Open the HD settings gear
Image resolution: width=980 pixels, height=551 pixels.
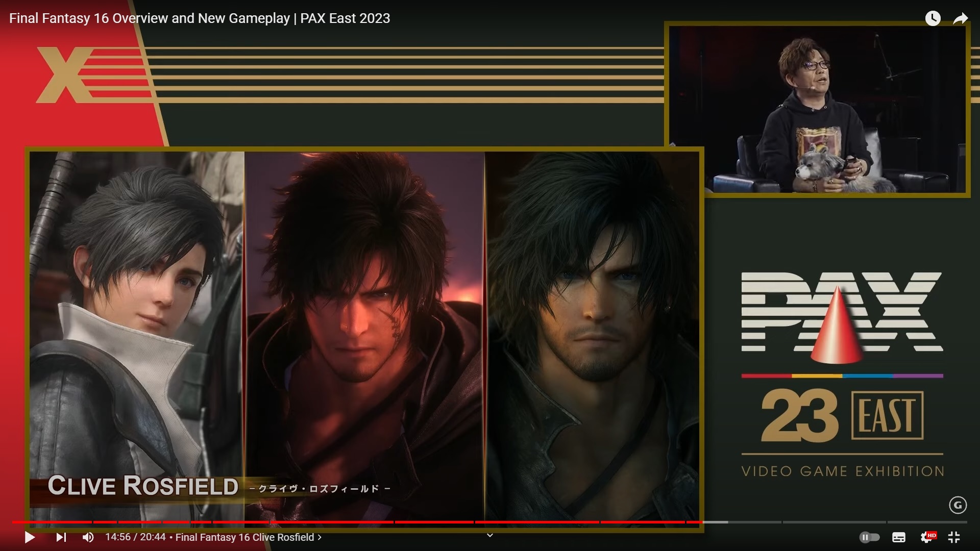[927, 537]
